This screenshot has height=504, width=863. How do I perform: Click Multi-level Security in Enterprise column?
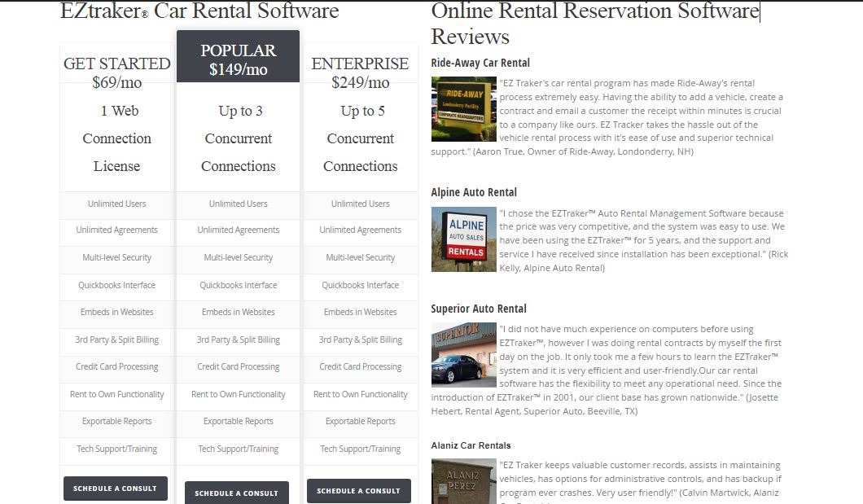tap(361, 257)
